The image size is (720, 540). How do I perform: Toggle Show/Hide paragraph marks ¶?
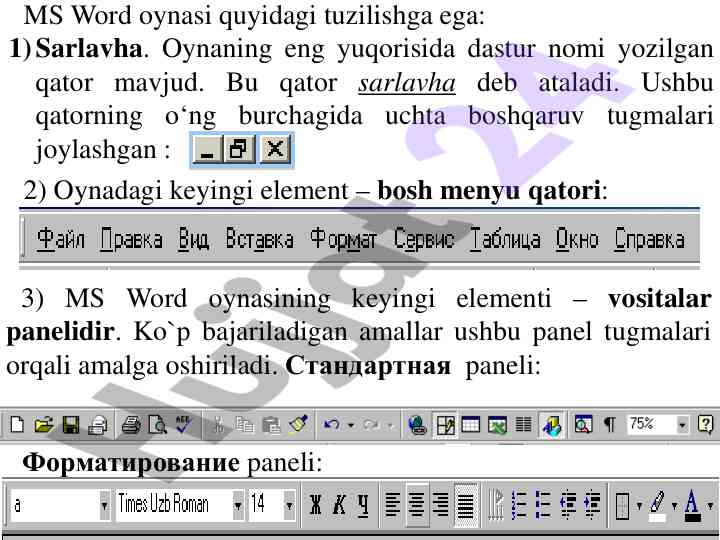pyautogui.click(x=610, y=425)
